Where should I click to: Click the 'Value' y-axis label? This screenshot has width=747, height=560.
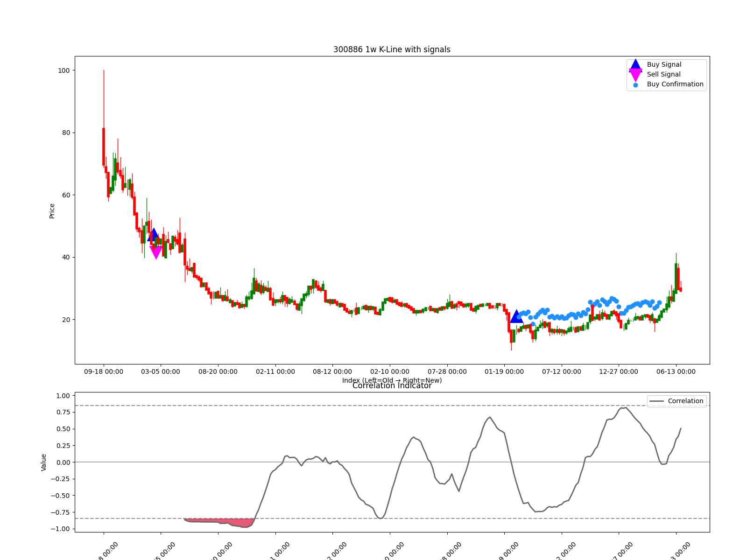pyautogui.click(x=44, y=462)
